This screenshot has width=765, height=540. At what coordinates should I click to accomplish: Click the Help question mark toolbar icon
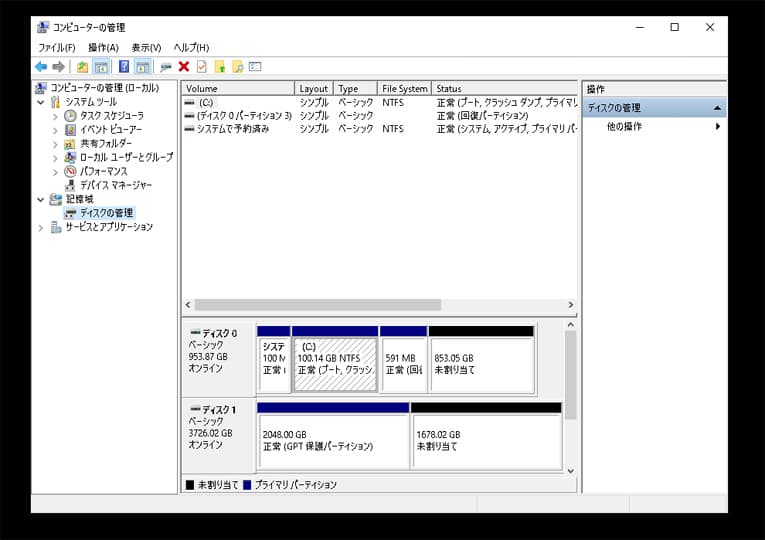tap(124, 67)
